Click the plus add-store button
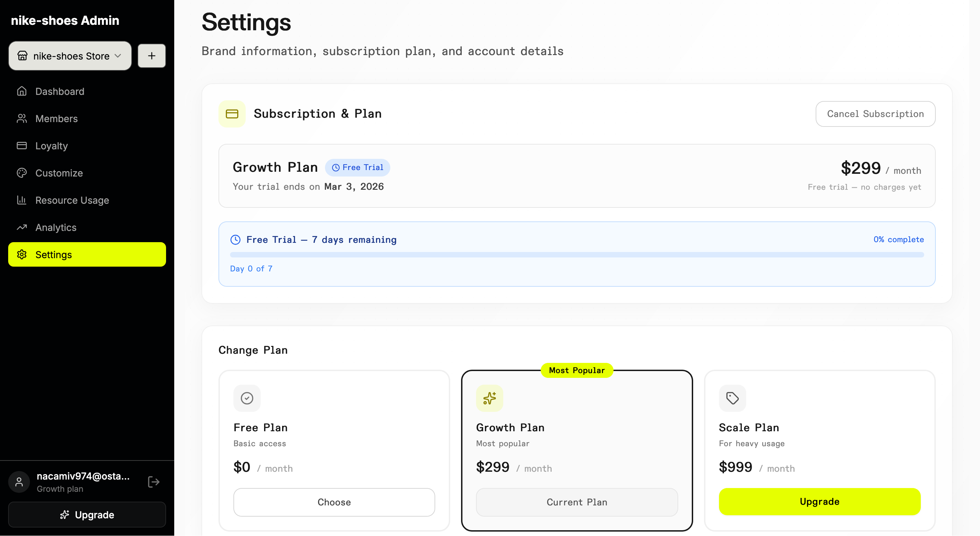Screen dimensions: 980x536 (x=151, y=56)
